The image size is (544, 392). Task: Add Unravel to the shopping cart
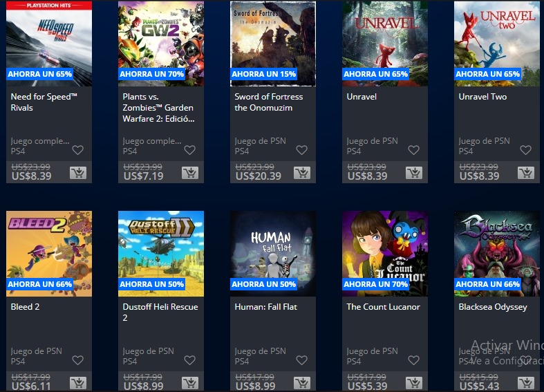pyautogui.click(x=414, y=172)
